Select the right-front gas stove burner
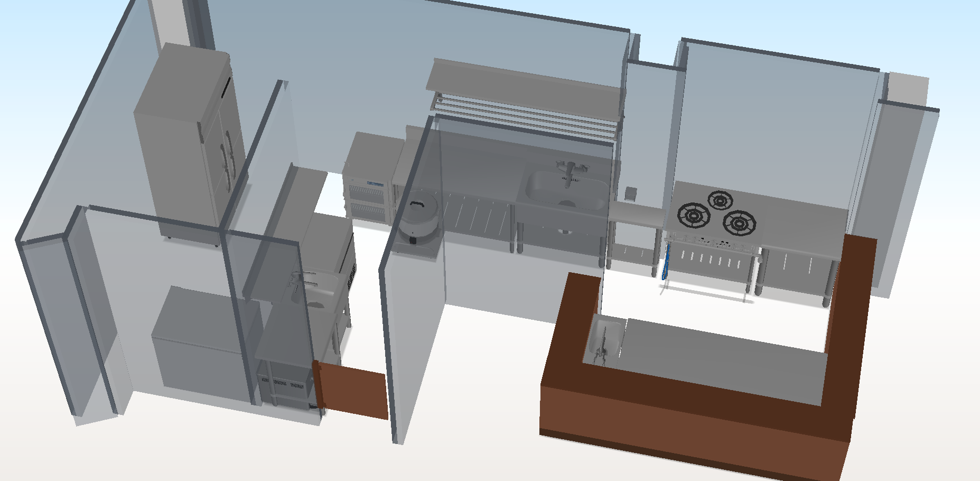 coord(739,223)
